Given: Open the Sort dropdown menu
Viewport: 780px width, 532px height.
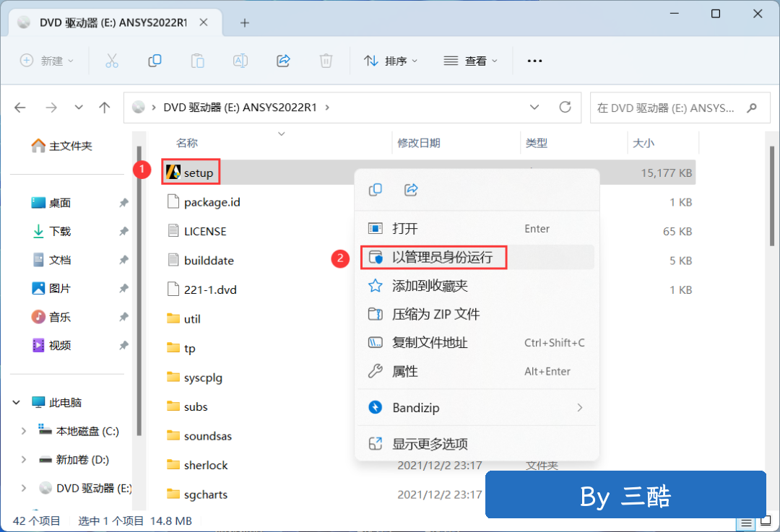Looking at the screenshot, I should [391, 61].
